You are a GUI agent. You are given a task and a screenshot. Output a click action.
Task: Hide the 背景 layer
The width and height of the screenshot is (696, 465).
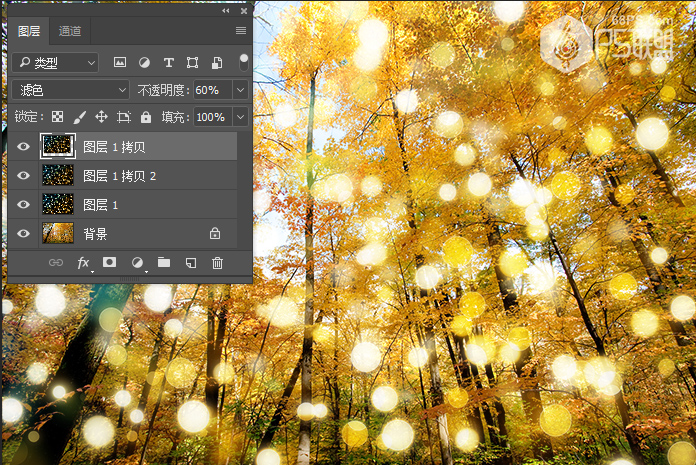24,233
